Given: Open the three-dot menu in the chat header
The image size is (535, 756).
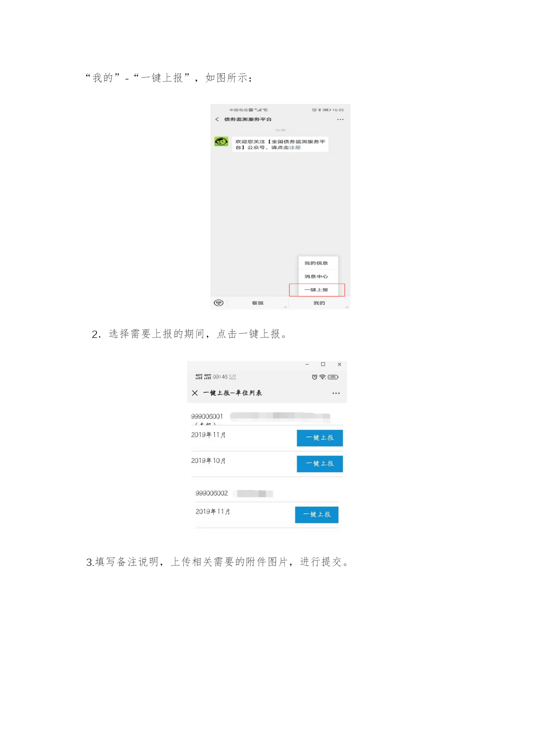Looking at the screenshot, I should click(340, 119).
